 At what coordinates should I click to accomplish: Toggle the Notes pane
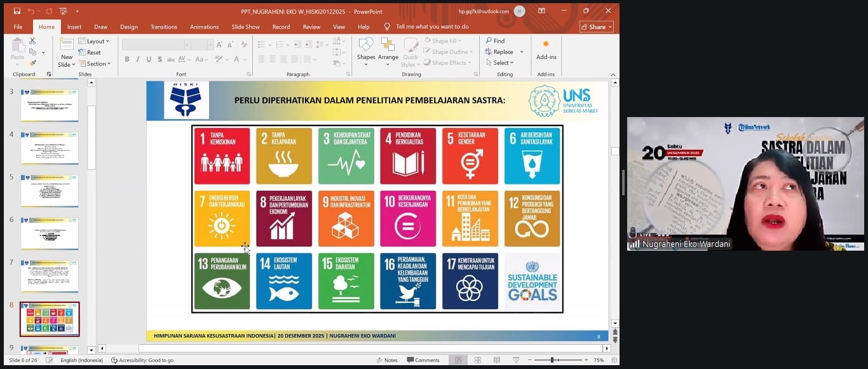pos(386,360)
